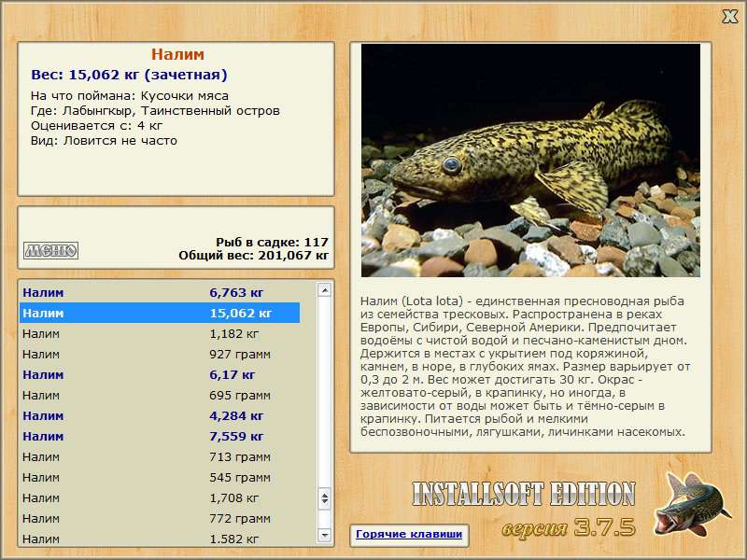Image resolution: width=747 pixels, height=560 pixels.
Task: Select the Налим 545 грамм row
Action: point(160,477)
